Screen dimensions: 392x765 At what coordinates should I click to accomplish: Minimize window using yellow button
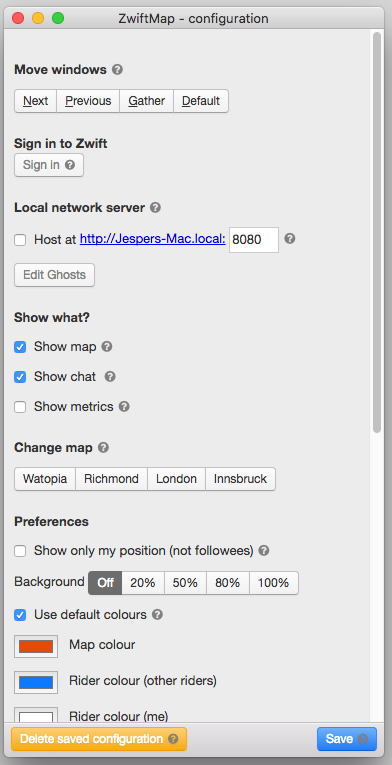(38, 19)
